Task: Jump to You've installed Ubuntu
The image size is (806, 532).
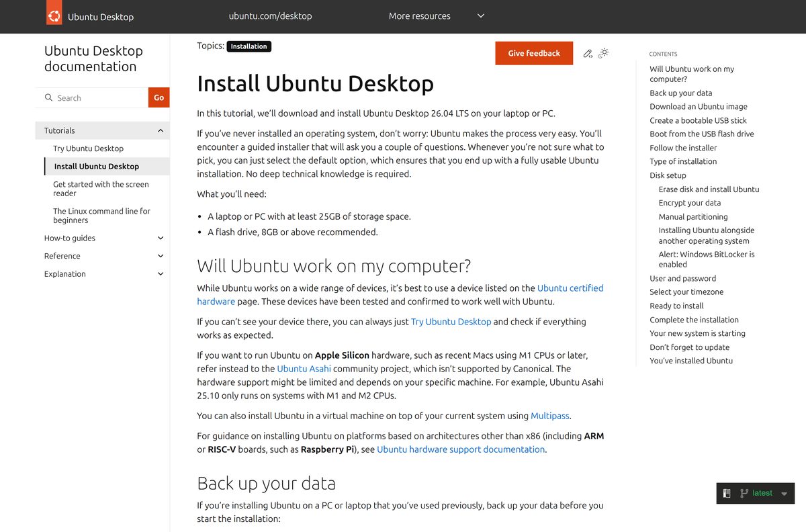Action: (x=691, y=361)
